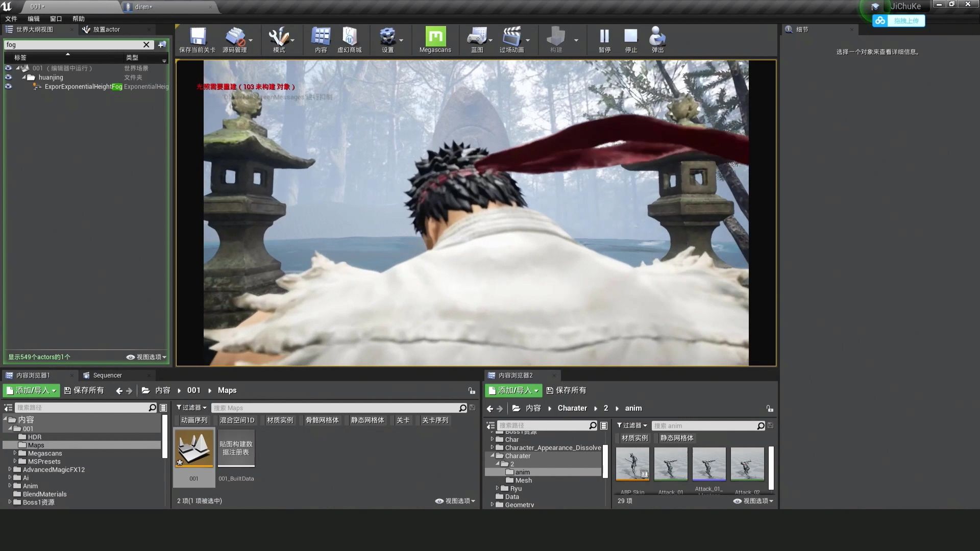Viewport: 980px width, 551px height.
Task: Open 视图选项 in Content Browser 2
Action: click(753, 501)
